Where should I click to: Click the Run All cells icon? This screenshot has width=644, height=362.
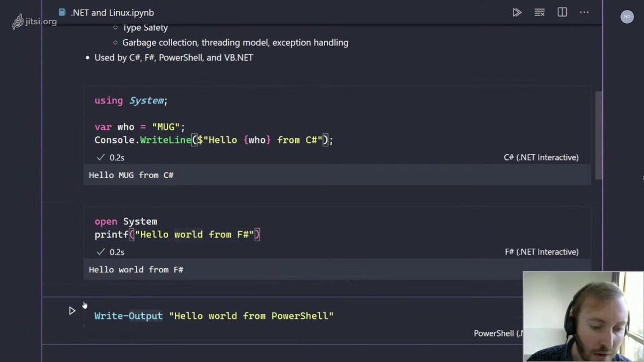[x=517, y=13]
